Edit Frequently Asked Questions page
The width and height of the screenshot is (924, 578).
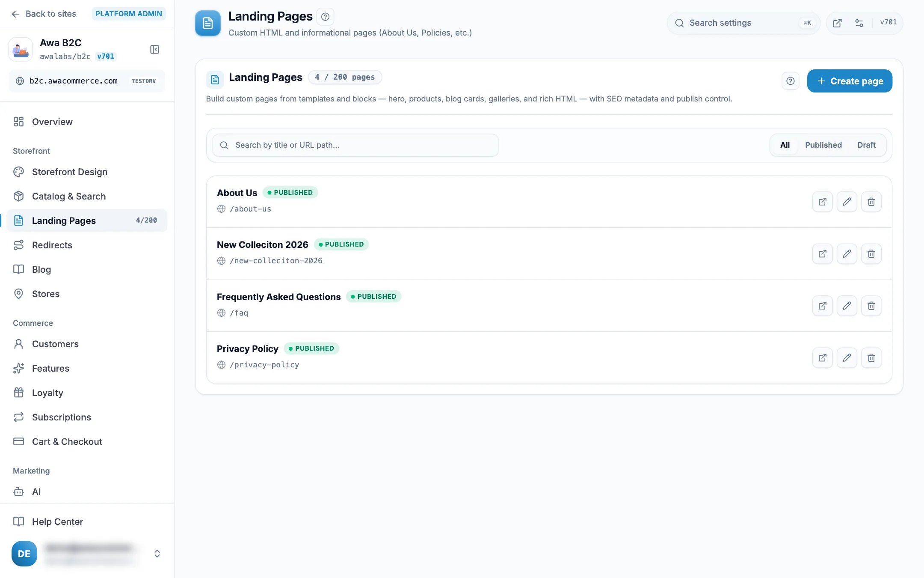coord(847,306)
